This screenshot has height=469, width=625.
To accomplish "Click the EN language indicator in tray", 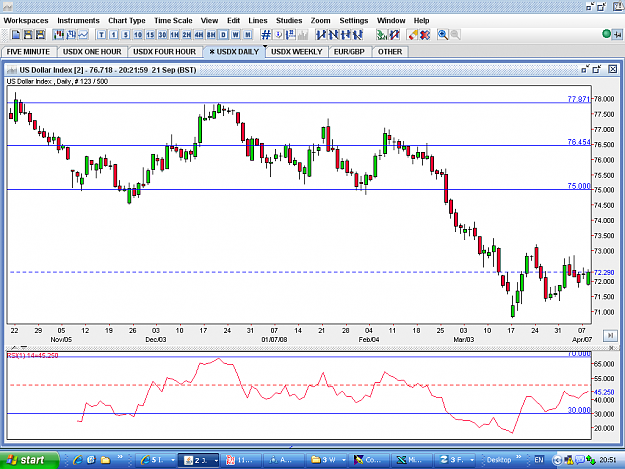I will point(539,460).
